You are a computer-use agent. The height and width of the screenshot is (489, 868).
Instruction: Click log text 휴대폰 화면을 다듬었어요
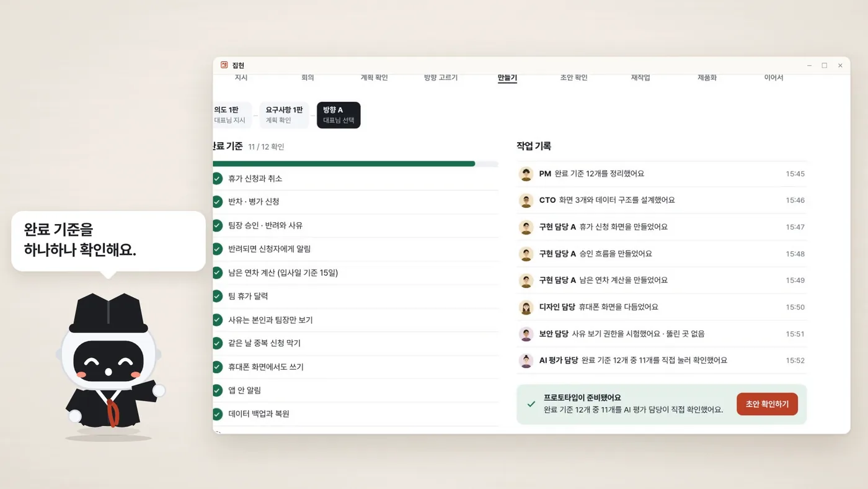618,307
